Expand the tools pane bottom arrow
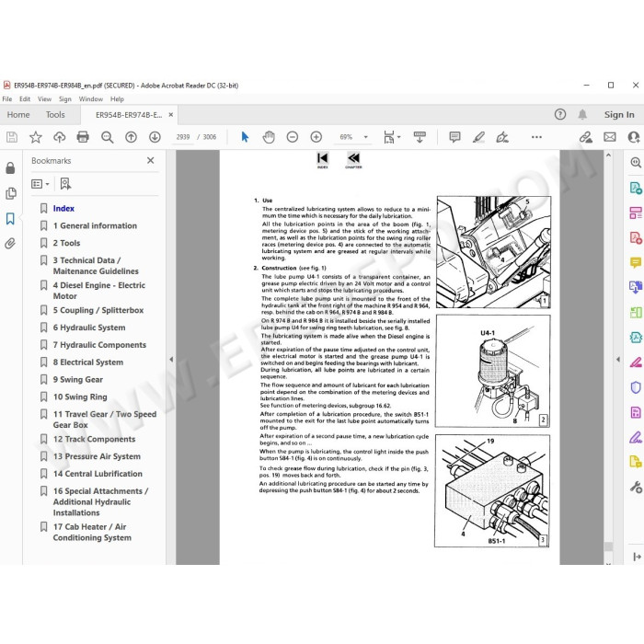644x644 pixels. pyautogui.click(x=637, y=557)
